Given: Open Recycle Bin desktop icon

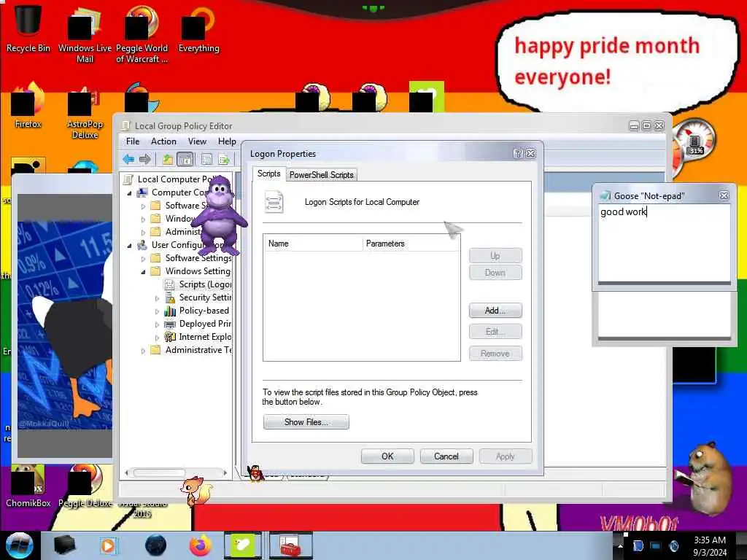Looking at the screenshot, I should click(x=28, y=28).
